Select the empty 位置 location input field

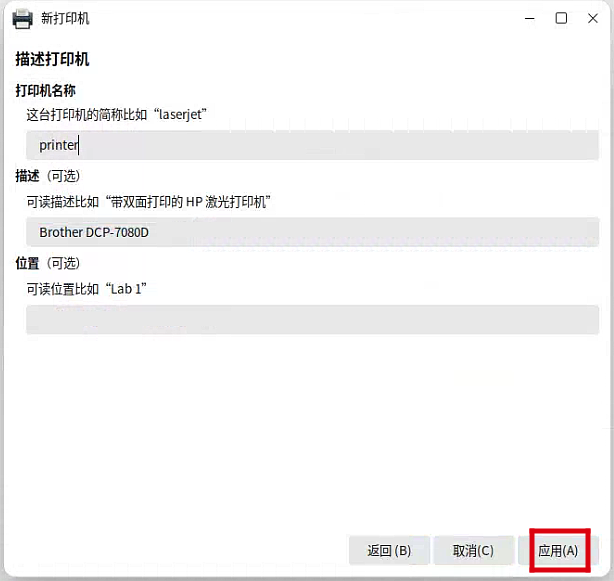(x=312, y=320)
